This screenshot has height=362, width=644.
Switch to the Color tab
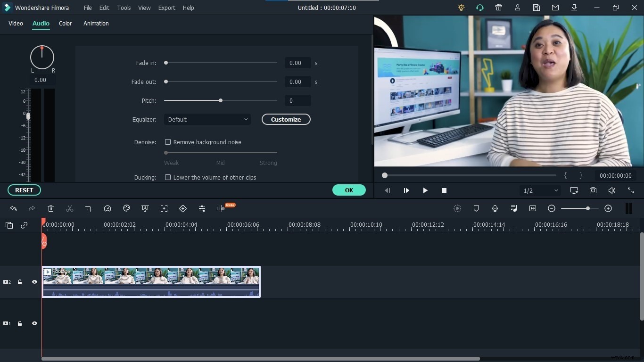click(x=65, y=24)
